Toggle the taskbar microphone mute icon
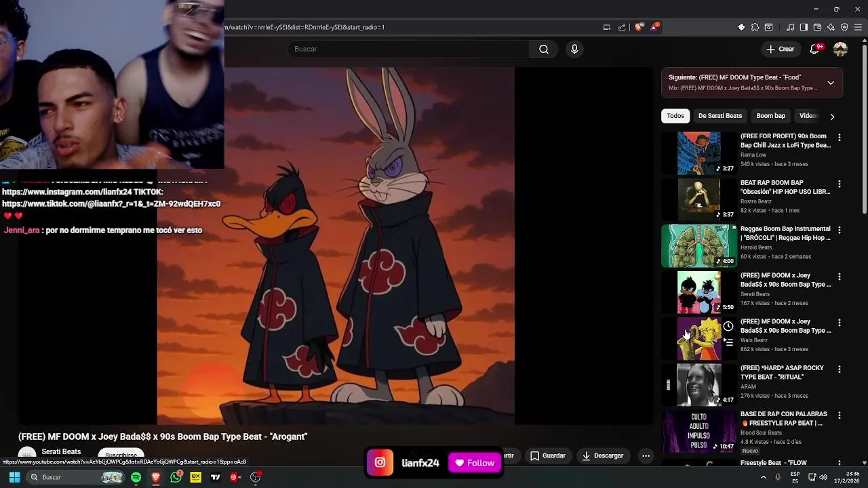Screen dimensions: 868x488 click(778, 477)
